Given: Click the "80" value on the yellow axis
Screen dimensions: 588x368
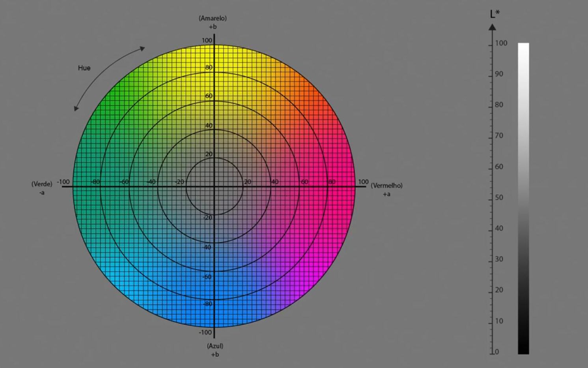Looking at the screenshot, I should pos(209,68).
